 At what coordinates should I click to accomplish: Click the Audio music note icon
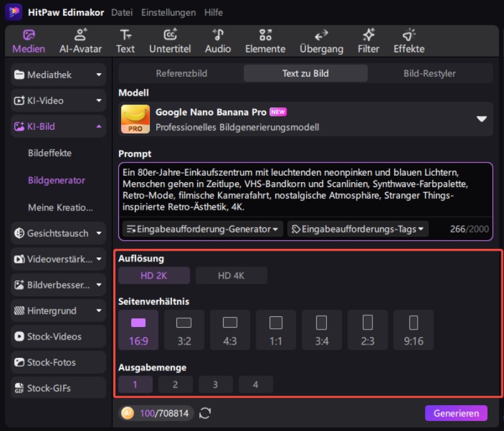pyautogui.click(x=218, y=35)
